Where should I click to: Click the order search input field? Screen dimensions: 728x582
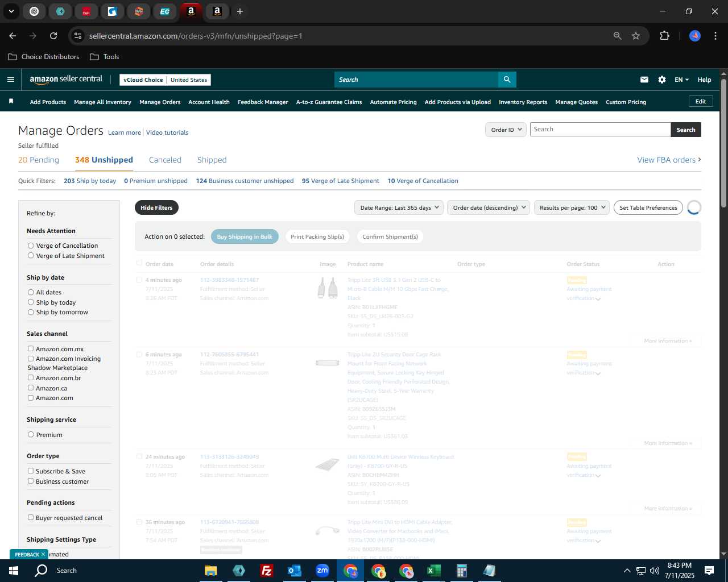(x=600, y=130)
